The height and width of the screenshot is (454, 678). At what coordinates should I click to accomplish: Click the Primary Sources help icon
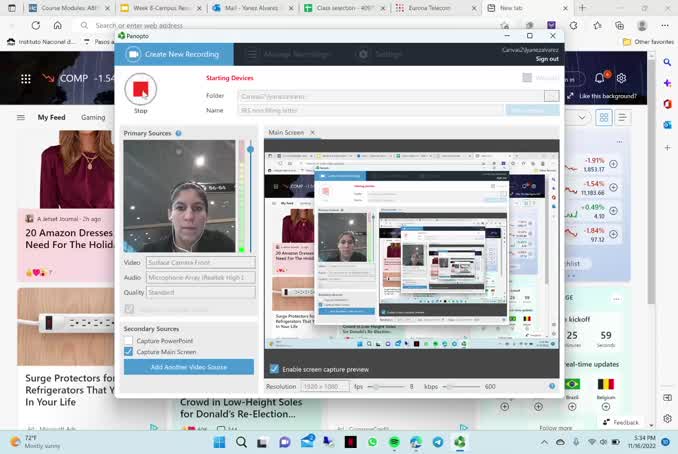pos(179,133)
